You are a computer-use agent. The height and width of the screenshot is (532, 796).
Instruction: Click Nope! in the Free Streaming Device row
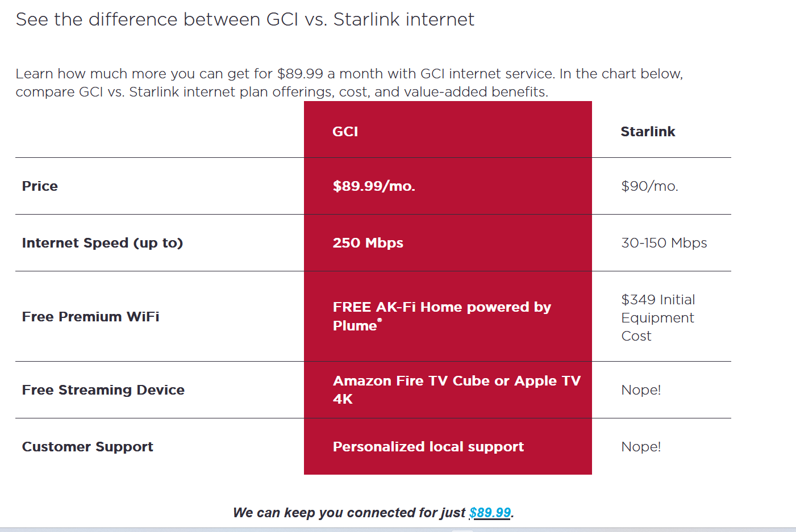click(x=641, y=390)
